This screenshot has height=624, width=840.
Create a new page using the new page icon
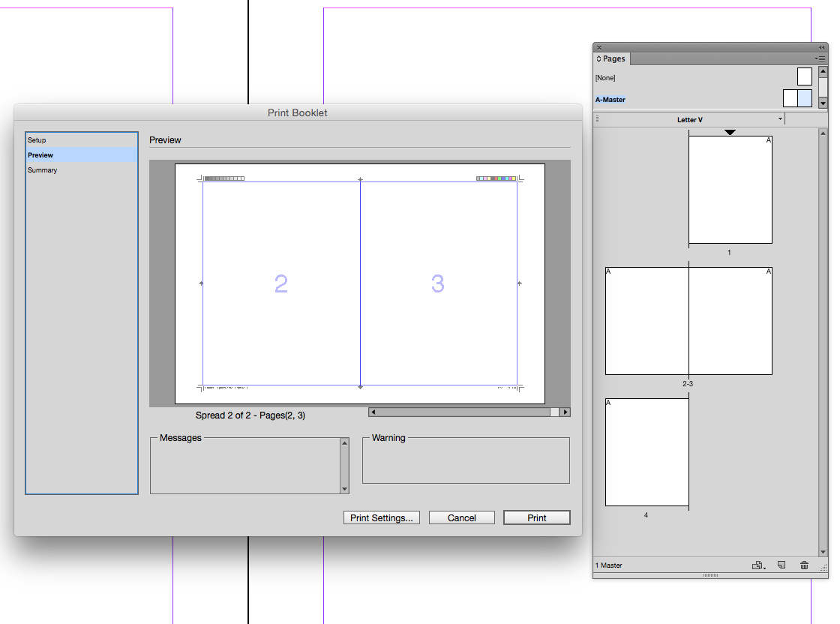[x=781, y=565]
